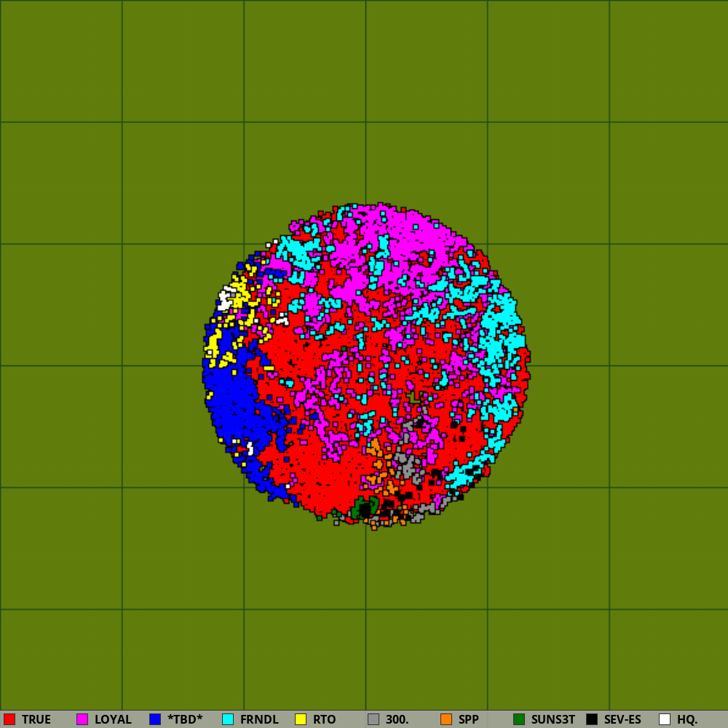
Task: Click the magenta LOYAL legend swatch
Action: coord(82,719)
